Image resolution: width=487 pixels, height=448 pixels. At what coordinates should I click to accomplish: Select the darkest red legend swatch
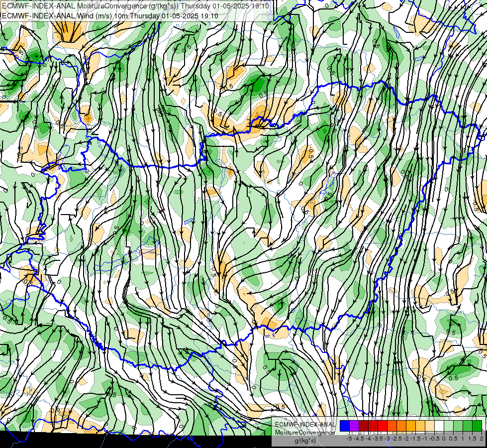point(364,426)
